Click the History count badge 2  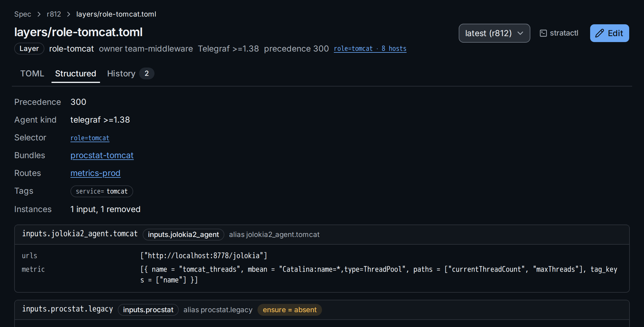click(146, 73)
